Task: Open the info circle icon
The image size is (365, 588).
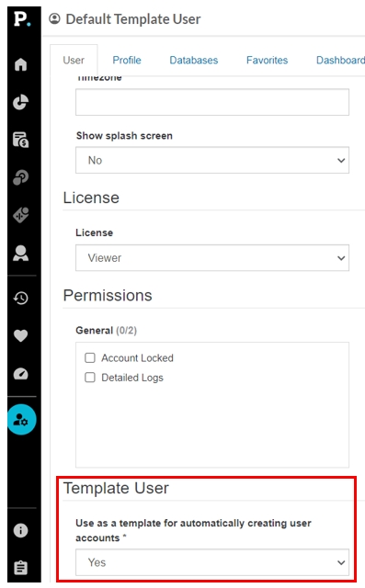Action: [20, 530]
